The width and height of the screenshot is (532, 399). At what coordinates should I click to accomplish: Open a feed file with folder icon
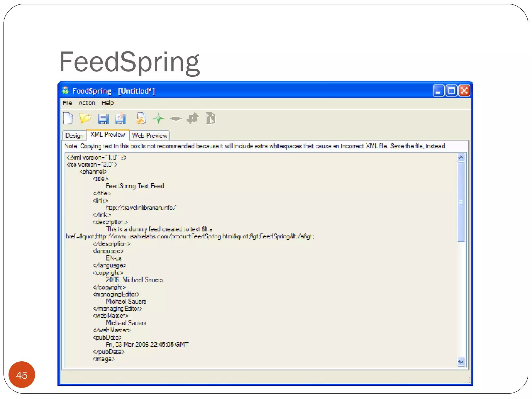pos(85,118)
